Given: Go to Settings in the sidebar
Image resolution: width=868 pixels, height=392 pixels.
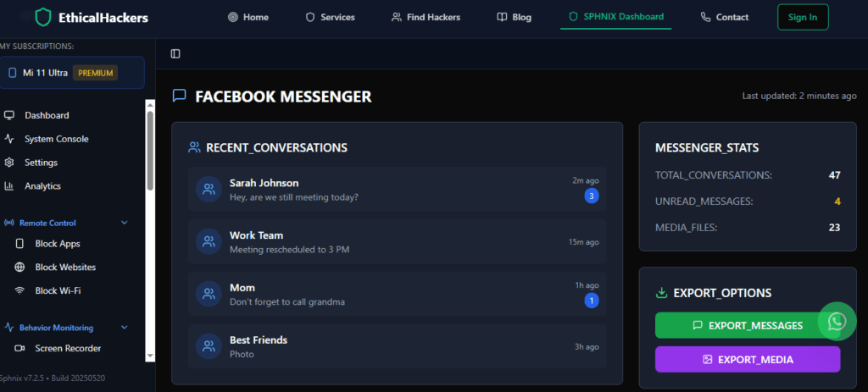Looking at the screenshot, I should tap(41, 163).
